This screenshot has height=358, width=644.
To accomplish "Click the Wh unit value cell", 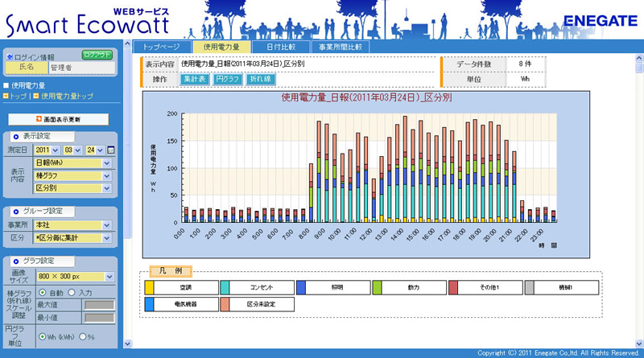I will 525,79.
